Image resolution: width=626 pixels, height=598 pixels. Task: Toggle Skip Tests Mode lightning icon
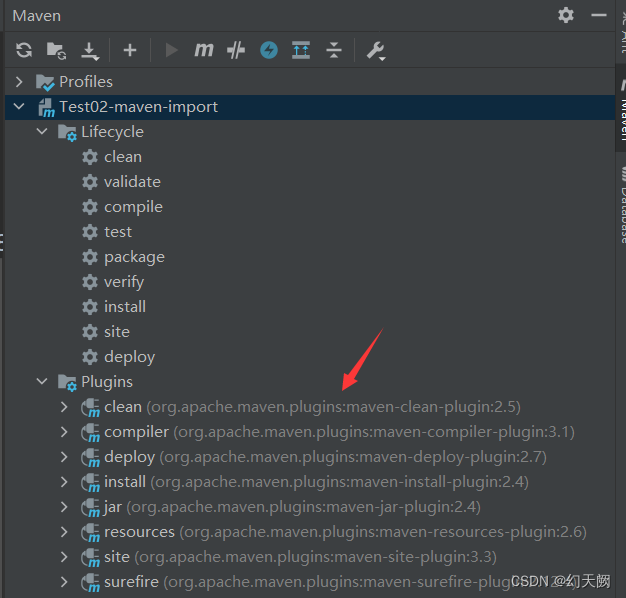coord(269,50)
